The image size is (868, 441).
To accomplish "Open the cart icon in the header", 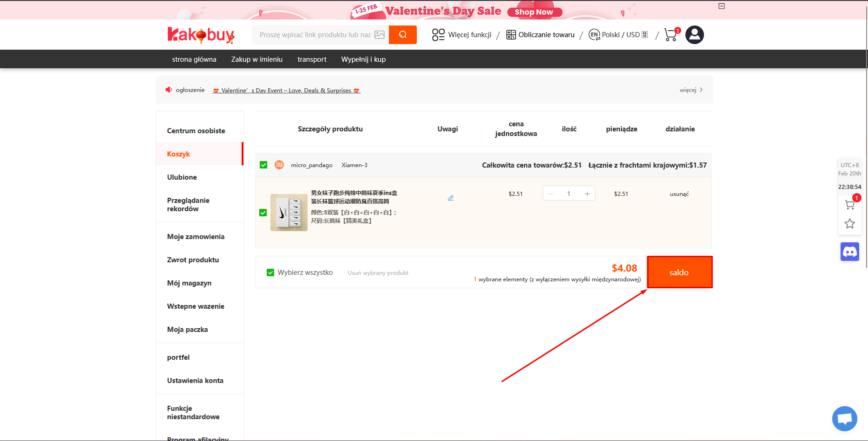I will point(671,34).
